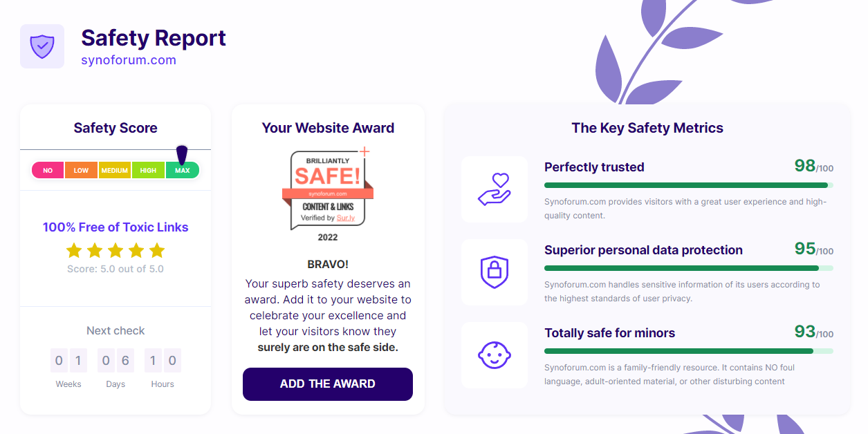This screenshot has width=868, height=434.
Task: Click the third yellow rating star
Action: pyautogui.click(x=116, y=250)
